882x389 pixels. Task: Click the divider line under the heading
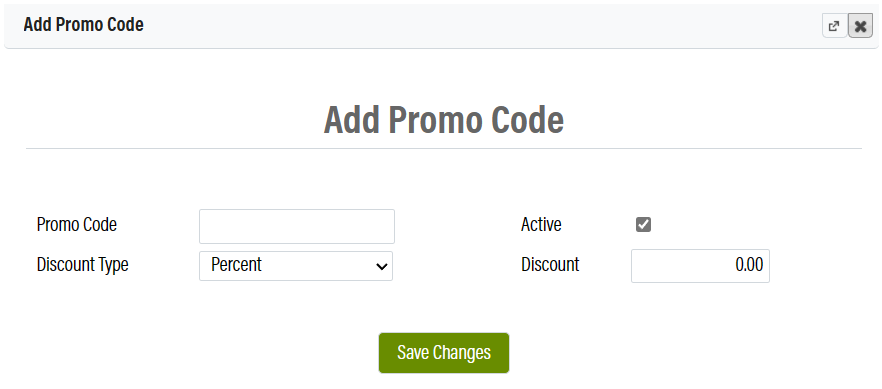[444, 148]
